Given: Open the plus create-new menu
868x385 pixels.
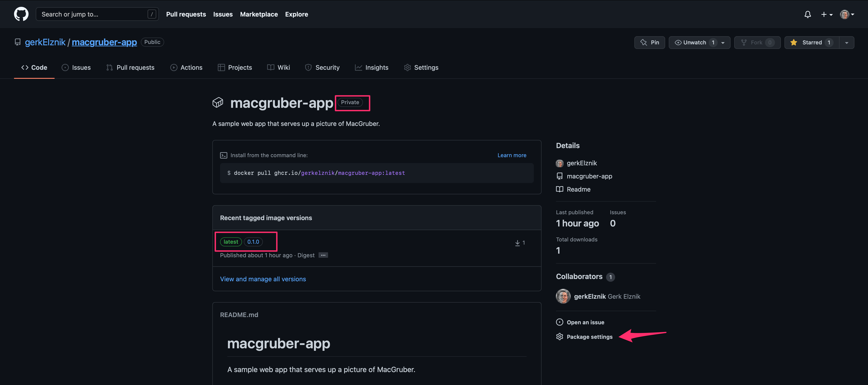Looking at the screenshot, I should tap(827, 14).
